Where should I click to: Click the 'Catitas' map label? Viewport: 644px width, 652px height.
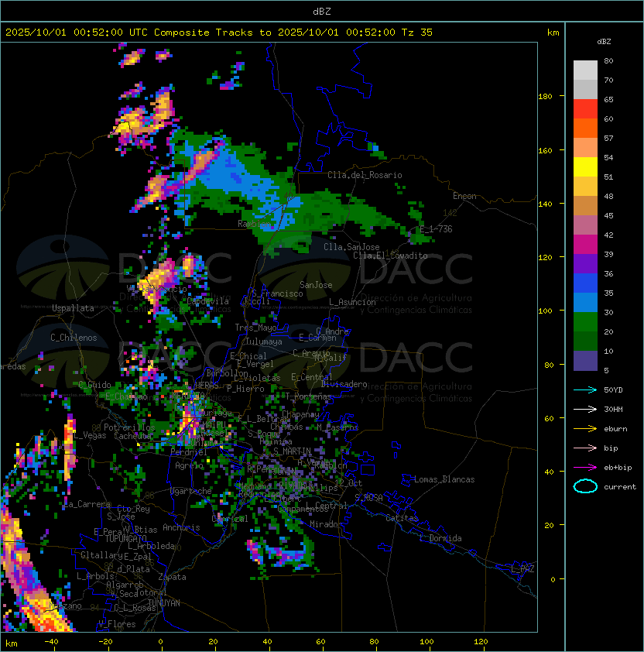coord(402,518)
